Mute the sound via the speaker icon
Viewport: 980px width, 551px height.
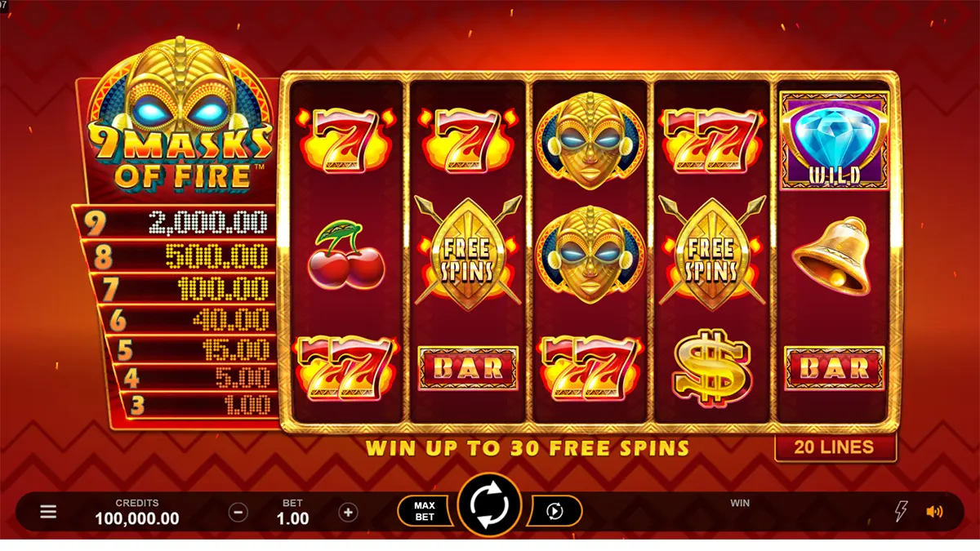[x=934, y=512]
